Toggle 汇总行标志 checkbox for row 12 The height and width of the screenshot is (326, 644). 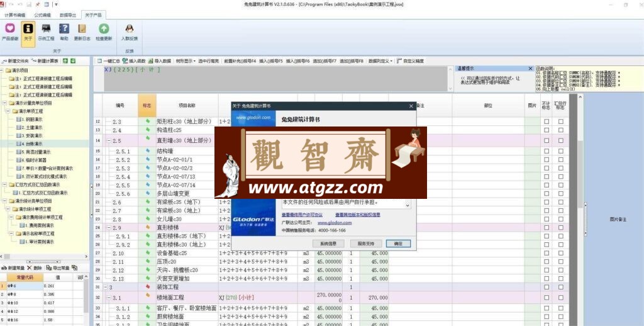[x=560, y=121]
